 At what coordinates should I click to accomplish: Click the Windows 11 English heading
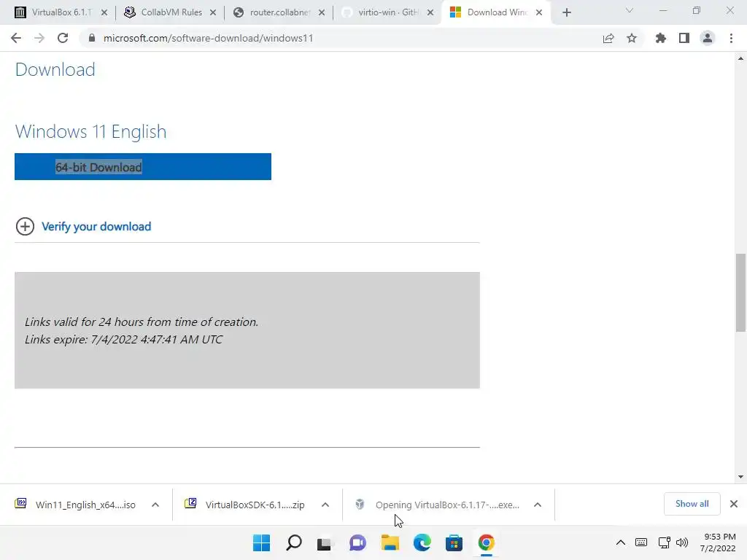pos(91,131)
